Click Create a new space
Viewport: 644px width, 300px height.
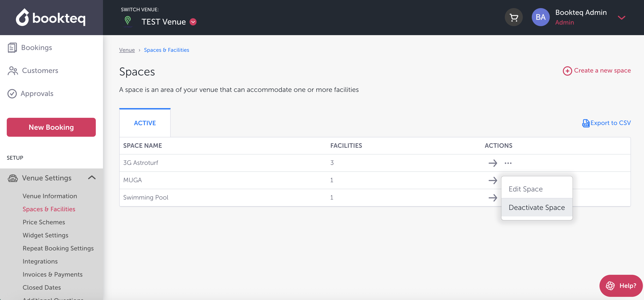597,71
